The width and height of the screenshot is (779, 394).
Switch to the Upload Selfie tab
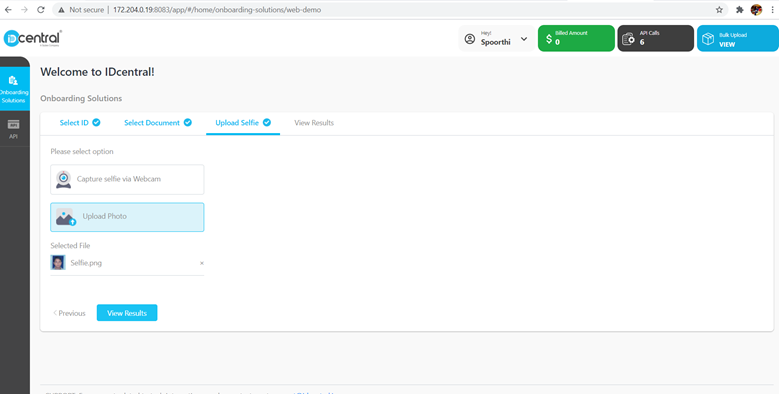(243, 123)
